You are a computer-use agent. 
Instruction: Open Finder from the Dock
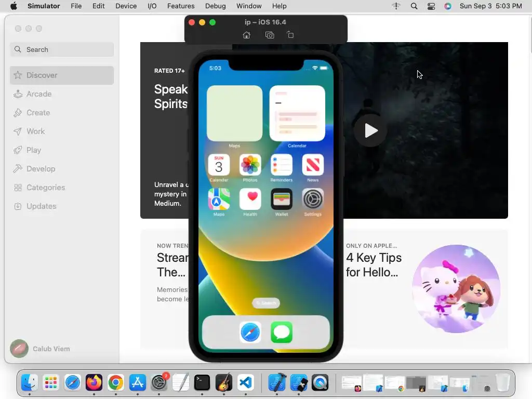30,383
